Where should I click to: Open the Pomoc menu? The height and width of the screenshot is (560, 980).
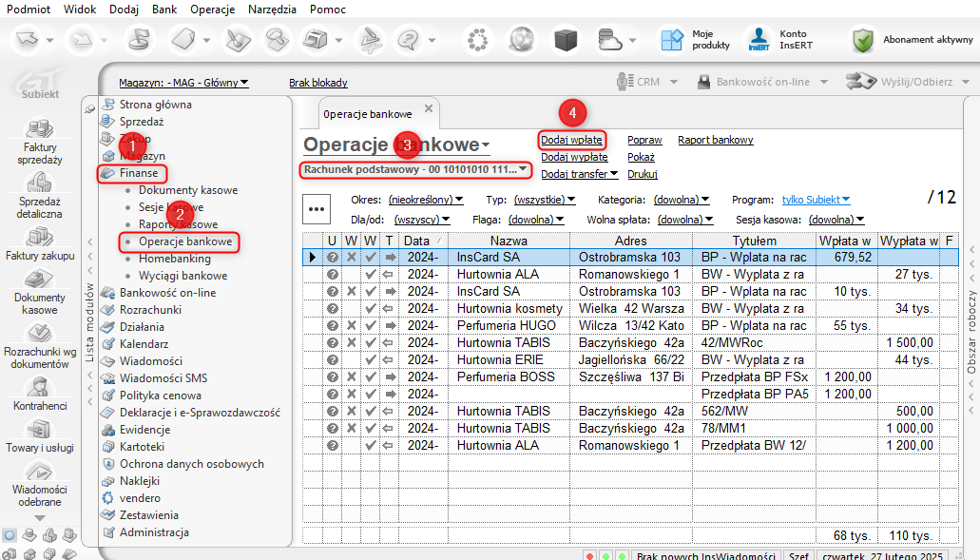[x=328, y=10]
